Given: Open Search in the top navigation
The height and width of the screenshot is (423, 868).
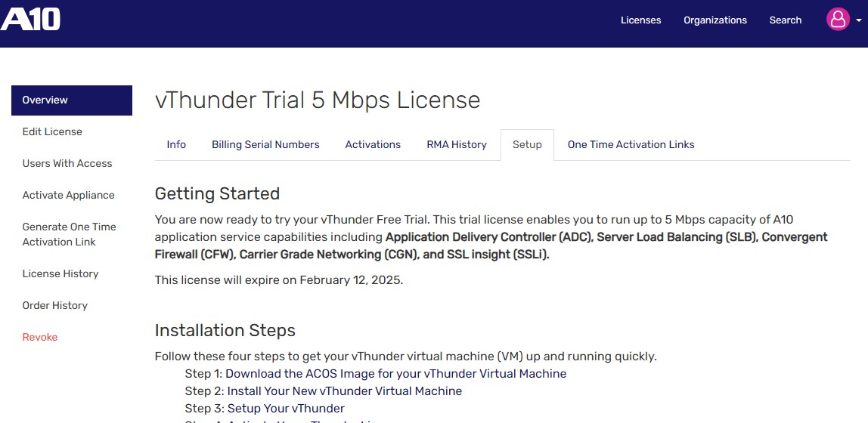Looking at the screenshot, I should point(785,20).
